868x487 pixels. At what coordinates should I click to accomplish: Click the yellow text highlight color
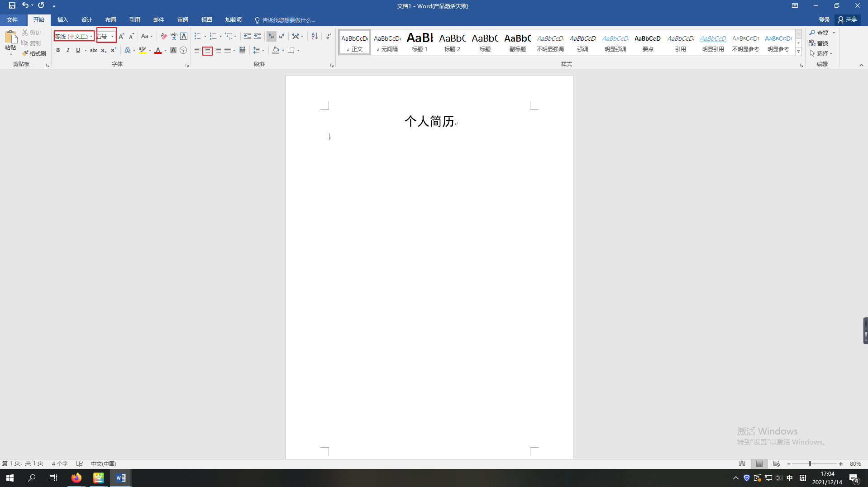click(143, 50)
